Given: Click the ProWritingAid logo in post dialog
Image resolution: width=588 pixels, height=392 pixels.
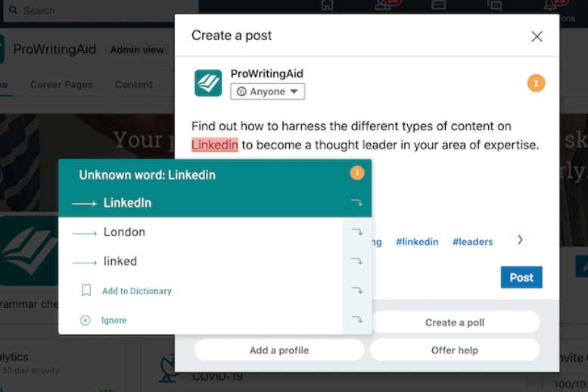Looking at the screenshot, I should point(208,83).
